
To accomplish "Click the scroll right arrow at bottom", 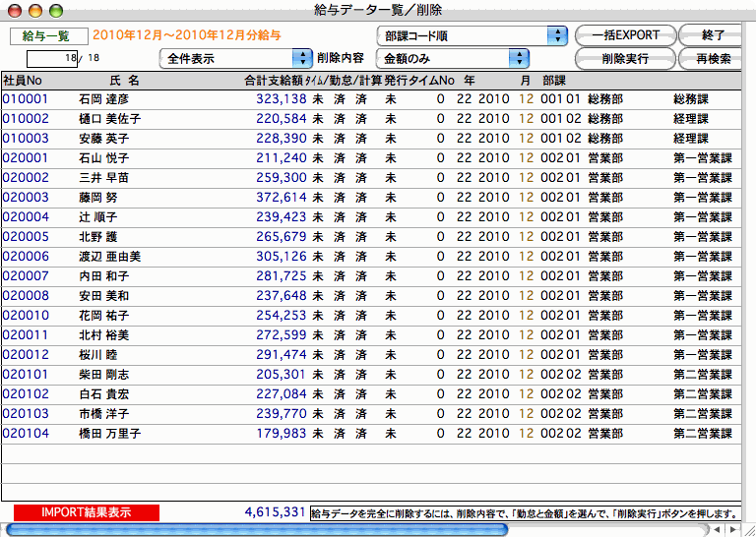I will (x=732, y=529).
